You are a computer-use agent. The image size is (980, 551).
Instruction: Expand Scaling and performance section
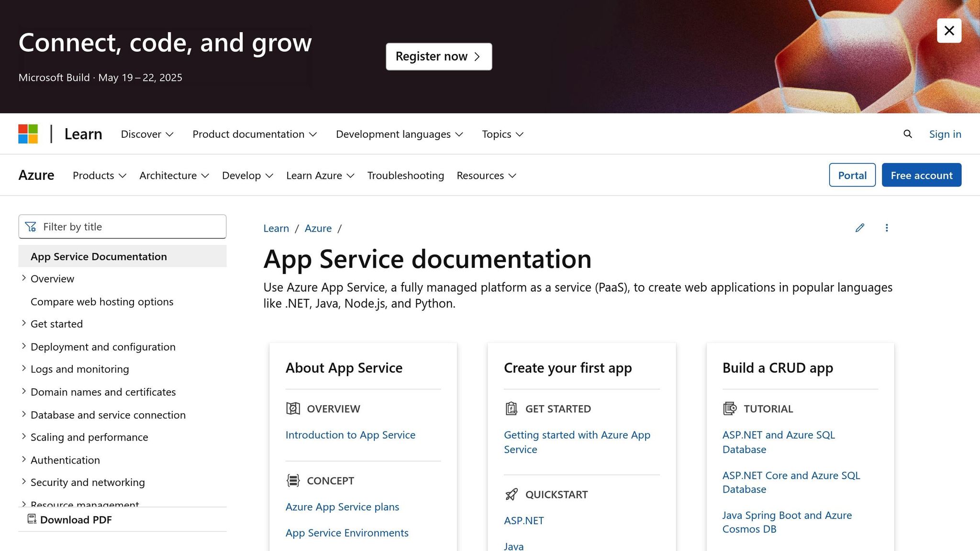(x=24, y=437)
